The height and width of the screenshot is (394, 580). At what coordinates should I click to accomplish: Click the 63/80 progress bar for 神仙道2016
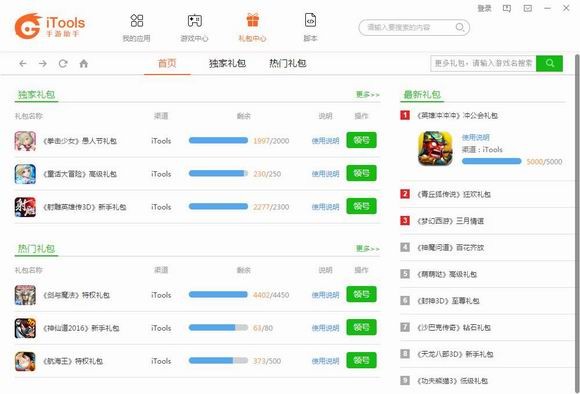(x=218, y=327)
